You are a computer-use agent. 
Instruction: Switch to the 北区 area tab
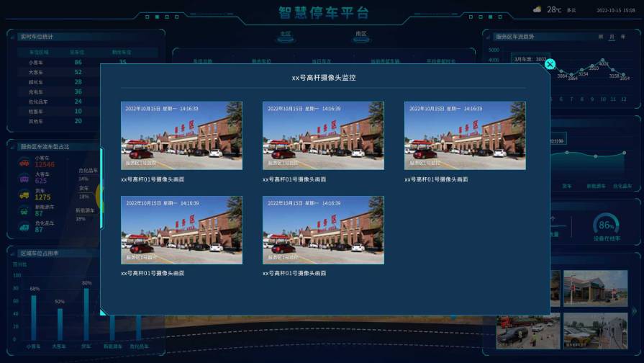coord(286,37)
